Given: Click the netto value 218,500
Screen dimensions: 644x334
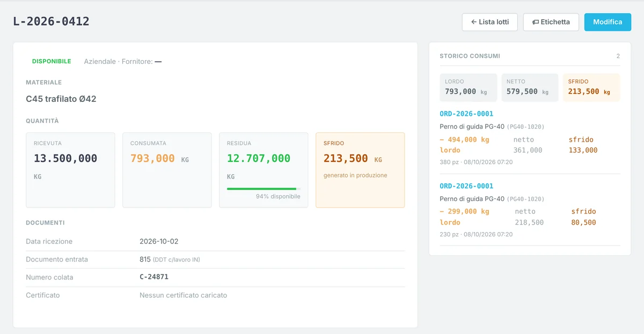Looking at the screenshot, I should (529, 222).
